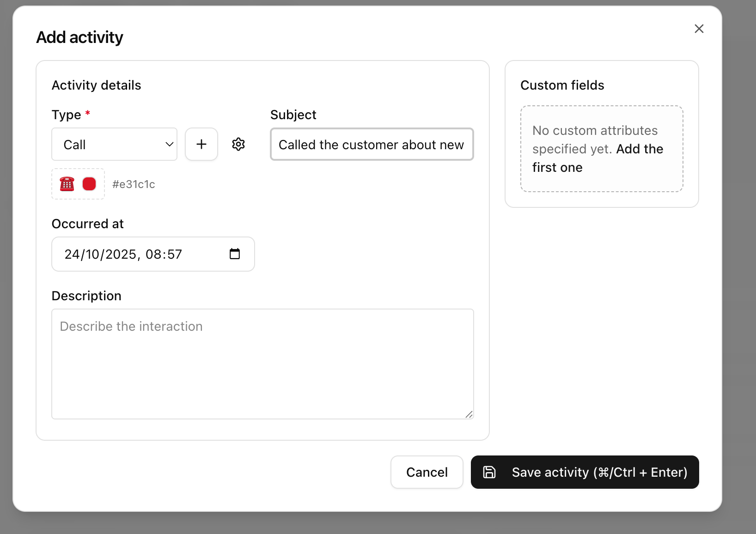Click the emoji picker box near #e31c1c
This screenshot has width=756, height=534.
[78, 183]
